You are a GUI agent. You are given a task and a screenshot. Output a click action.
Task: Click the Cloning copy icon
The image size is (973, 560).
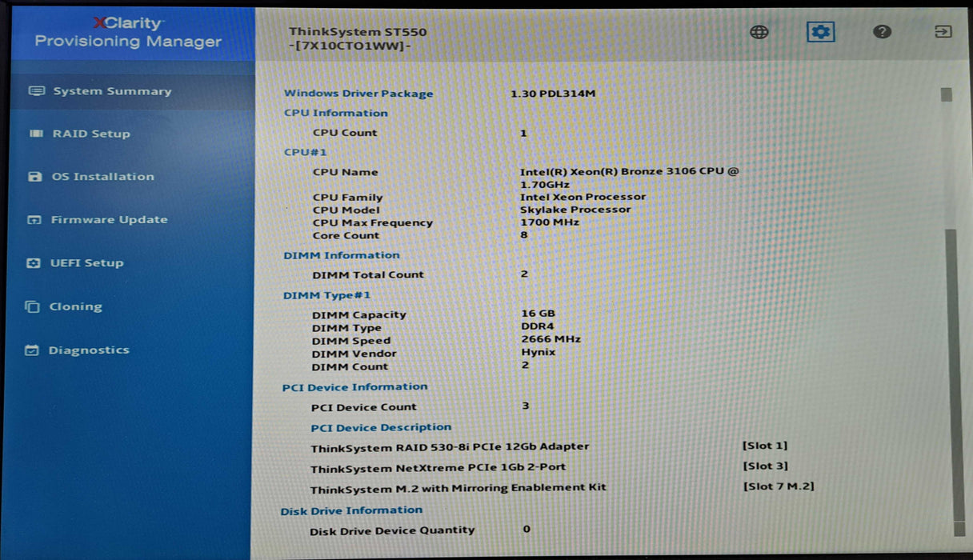(x=33, y=306)
